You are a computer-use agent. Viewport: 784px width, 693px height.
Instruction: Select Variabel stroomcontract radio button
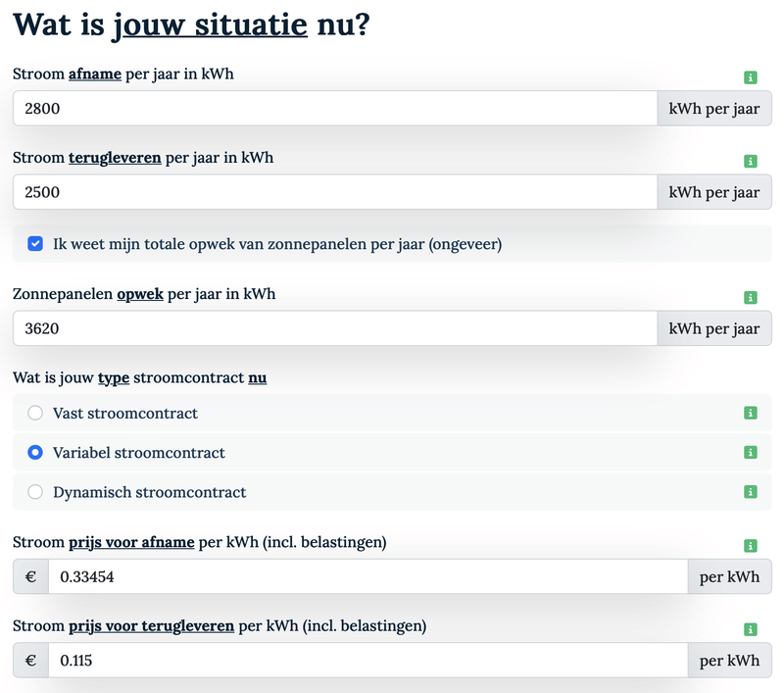pos(35,453)
